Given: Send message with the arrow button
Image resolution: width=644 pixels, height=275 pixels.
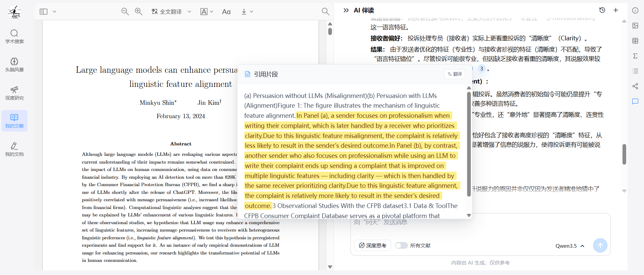Looking at the screenshot, I should [600, 245].
